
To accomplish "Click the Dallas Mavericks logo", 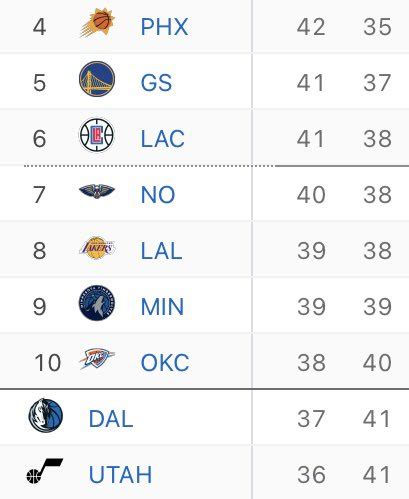I will [46, 415].
